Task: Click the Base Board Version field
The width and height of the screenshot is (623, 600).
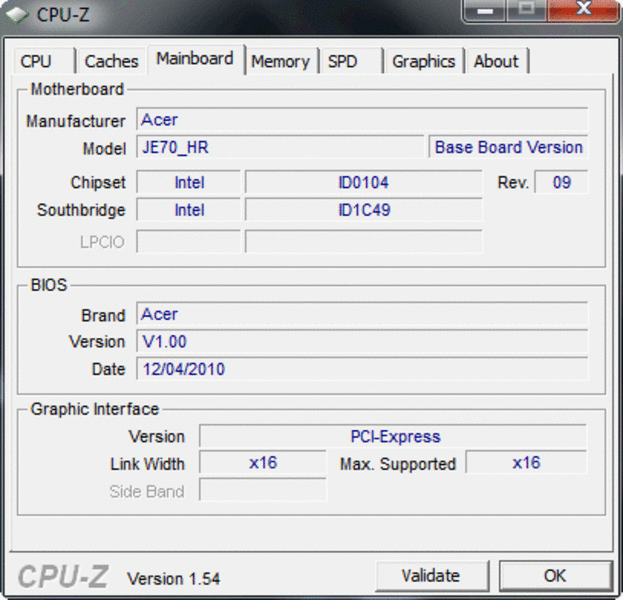Action: click(x=509, y=147)
